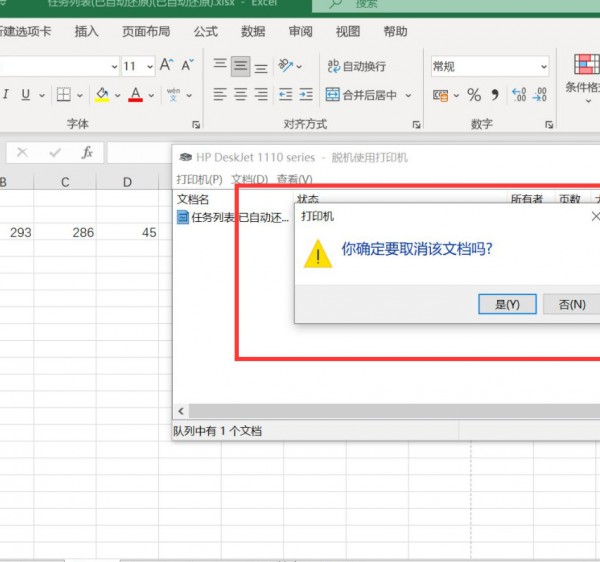The width and height of the screenshot is (600, 562).
Task: Open 文档(D) menu in printer queue
Action: (x=249, y=179)
